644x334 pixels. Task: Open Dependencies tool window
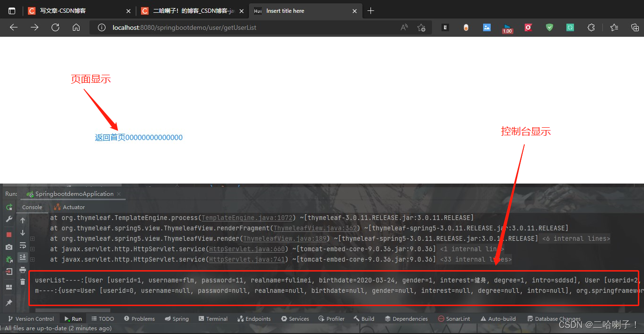[406, 319]
